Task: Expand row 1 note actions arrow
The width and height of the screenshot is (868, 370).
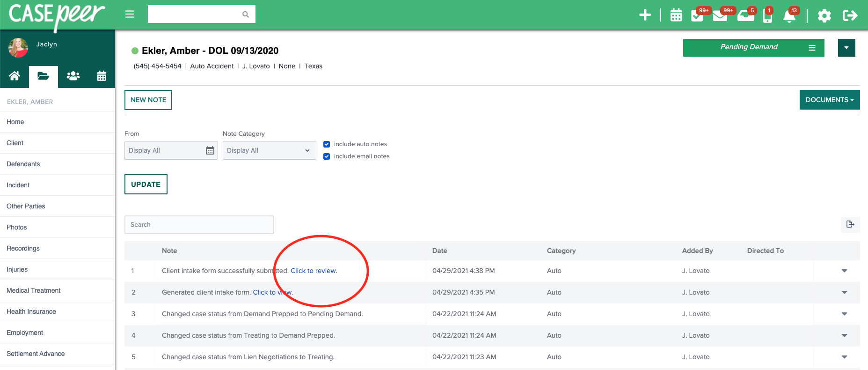Action: coord(844,271)
